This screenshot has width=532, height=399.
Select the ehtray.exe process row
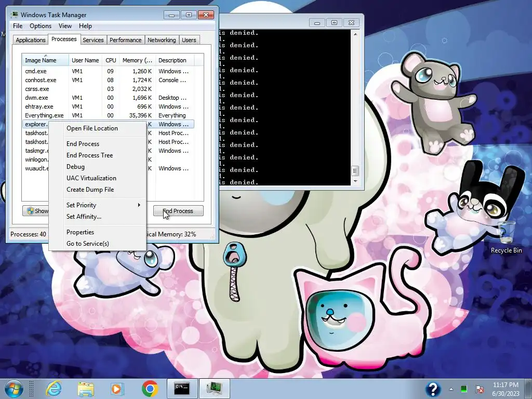(108, 107)
